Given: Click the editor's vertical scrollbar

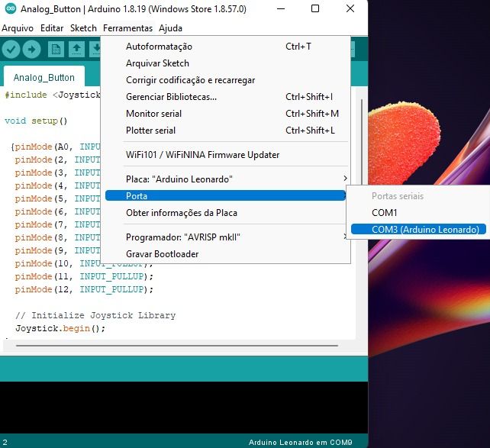Looking at the screenshot, I should pos(362,142).
